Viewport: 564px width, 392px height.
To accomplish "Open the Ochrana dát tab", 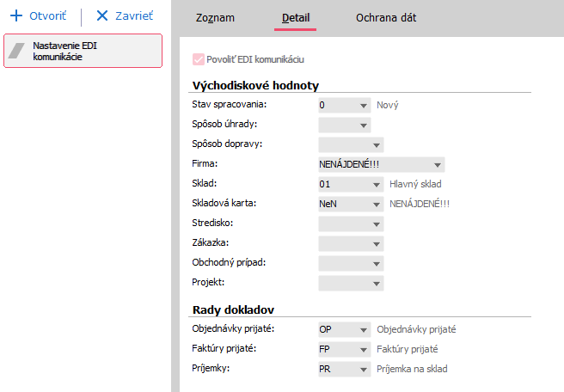I will (x=386, y=17).
